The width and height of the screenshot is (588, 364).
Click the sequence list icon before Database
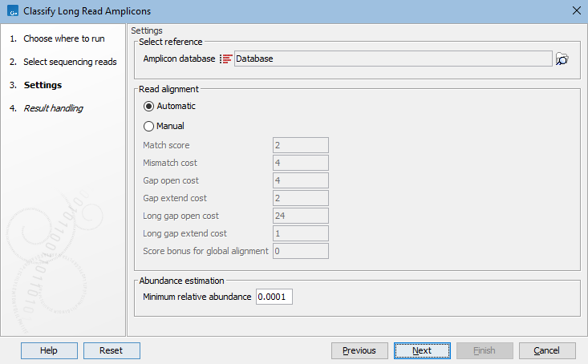(x=226, y=59)
